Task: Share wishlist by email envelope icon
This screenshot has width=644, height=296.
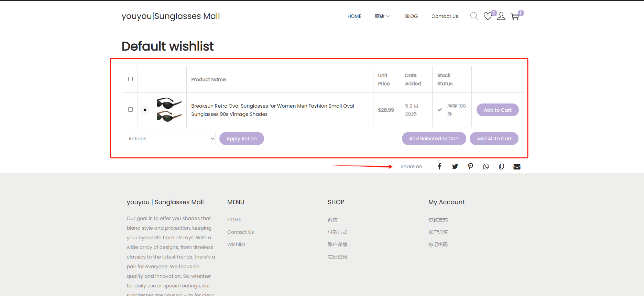Action: pyautogui.click(x=517, y=166)
